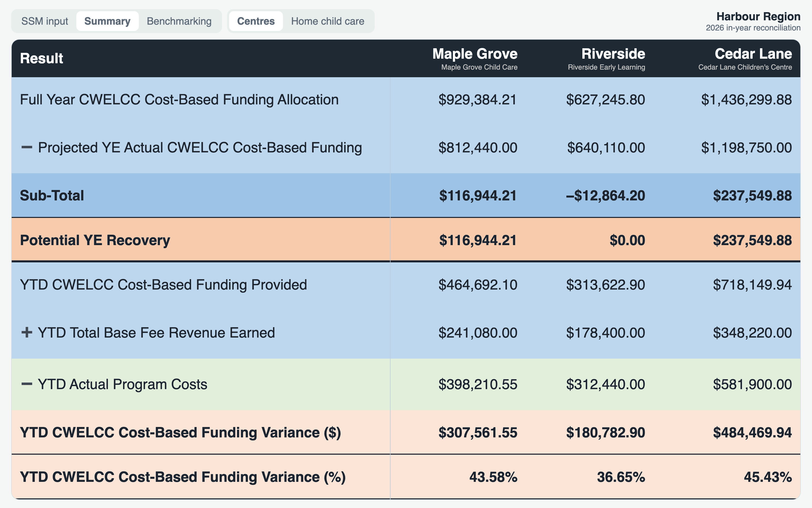Click the Riverside Sub-Total –$12,864.20
Screen dimensions: 812x508
[x=605, y=196]
